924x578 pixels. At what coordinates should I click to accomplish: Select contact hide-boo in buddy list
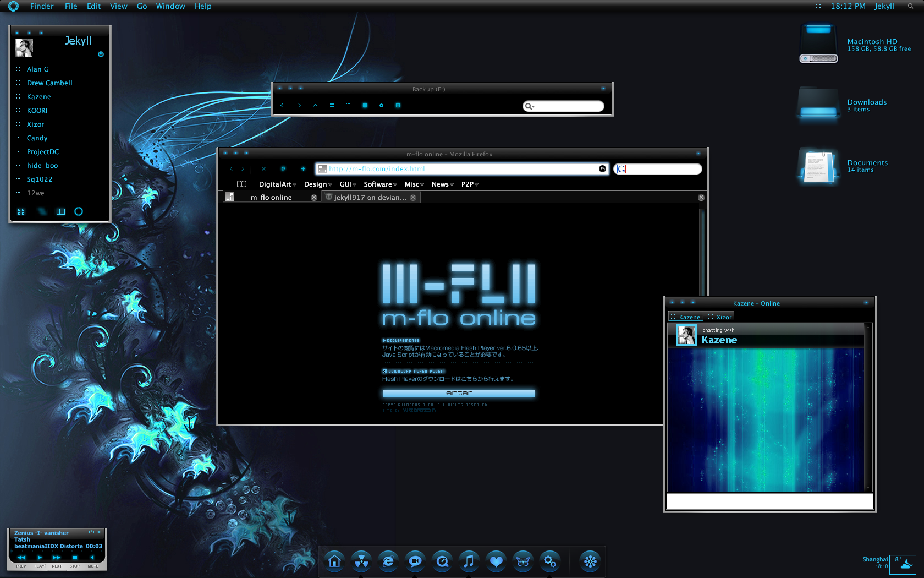point(42,166)
